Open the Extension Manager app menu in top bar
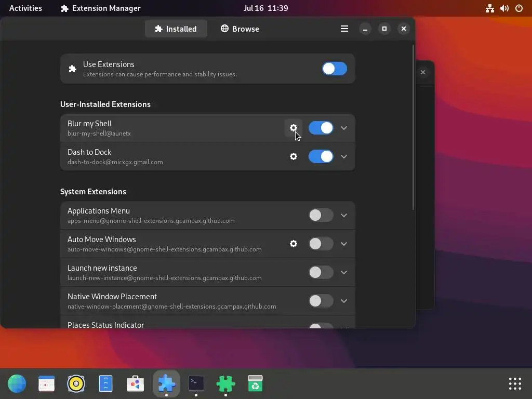The width and height of the screenshot is (532, 399). [100, 8]
